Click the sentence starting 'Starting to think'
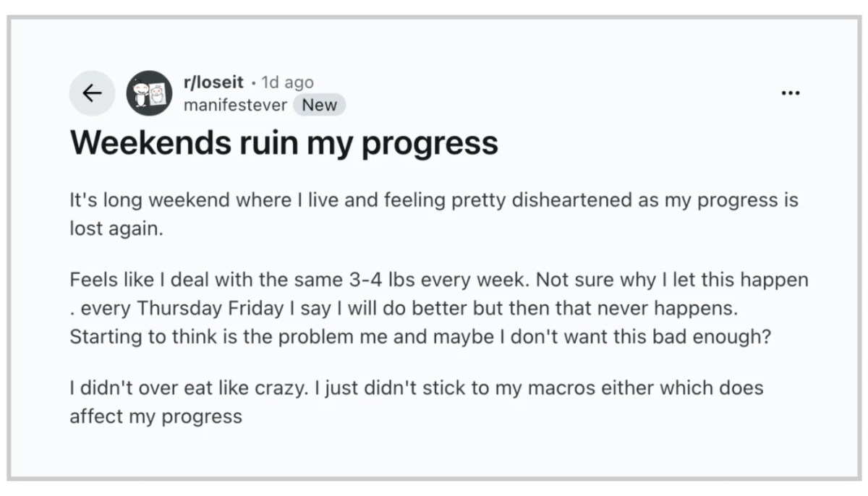 [x=419, y=337]
